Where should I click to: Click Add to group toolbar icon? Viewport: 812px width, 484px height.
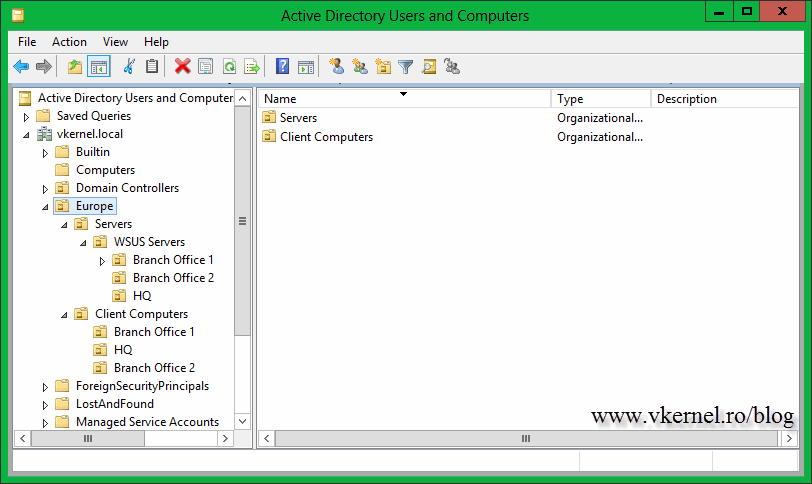pyautogui.click(x=452, y=66)
